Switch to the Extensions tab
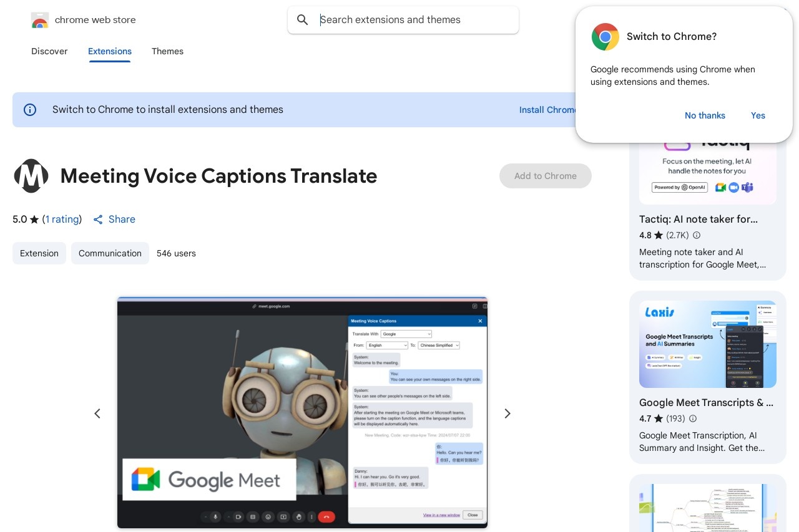 (x=110, y=51)
